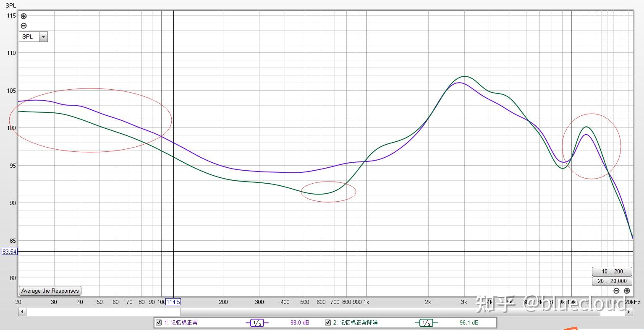Click Average the Responses button
The height and width of the screenshot is (330, 644).
click(50, 291)
